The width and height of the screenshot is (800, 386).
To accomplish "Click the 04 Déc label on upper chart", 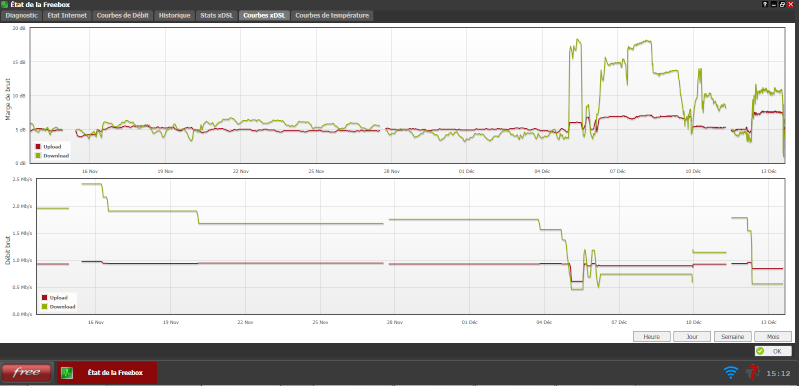I will tap(542, 171).
